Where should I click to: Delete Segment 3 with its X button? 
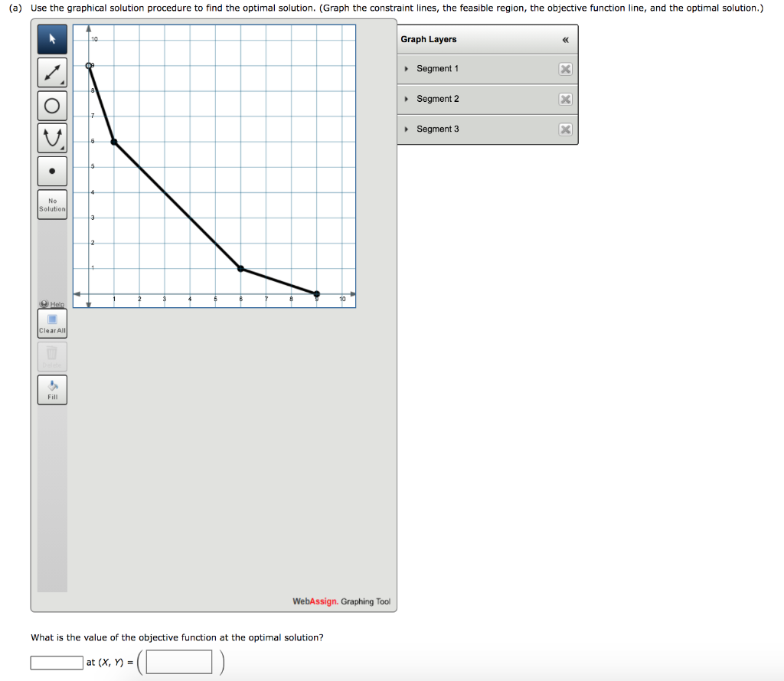[565, 129]
